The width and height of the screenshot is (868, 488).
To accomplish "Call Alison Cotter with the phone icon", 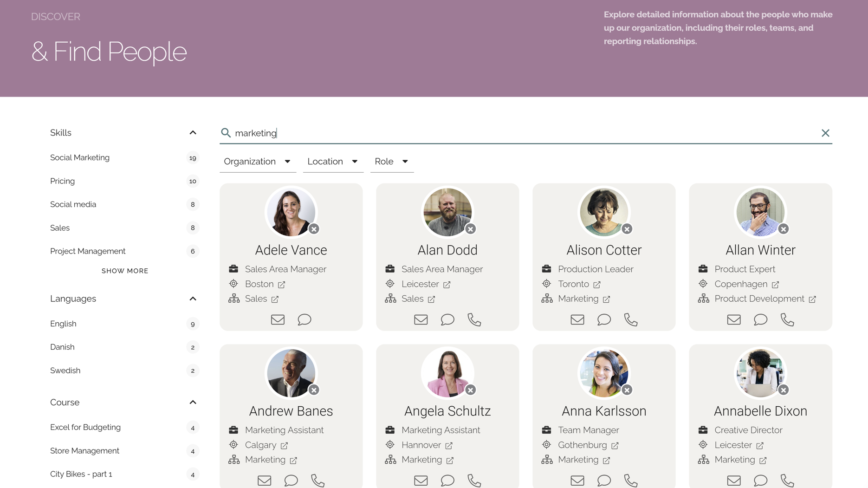I will [631, 319].
